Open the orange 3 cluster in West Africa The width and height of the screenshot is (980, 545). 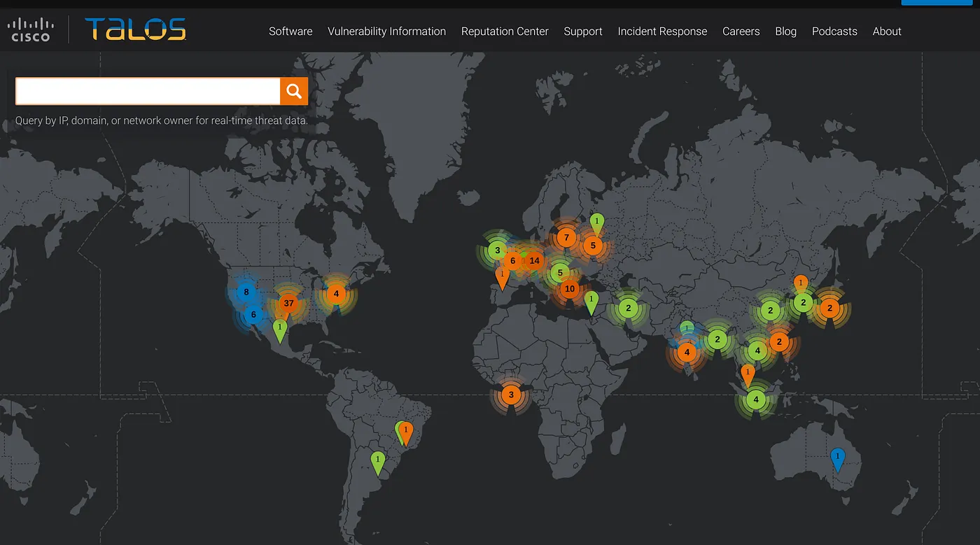[x=511, y=395]
